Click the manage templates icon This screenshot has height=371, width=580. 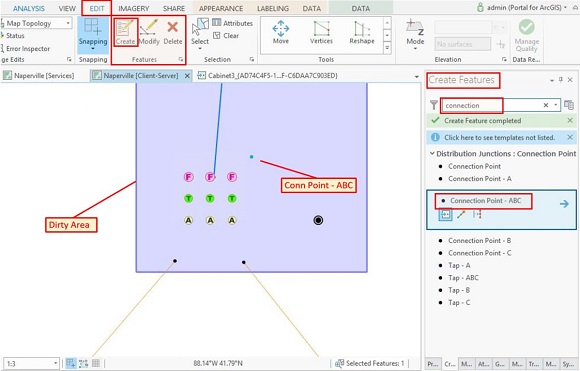click(569, 105)
